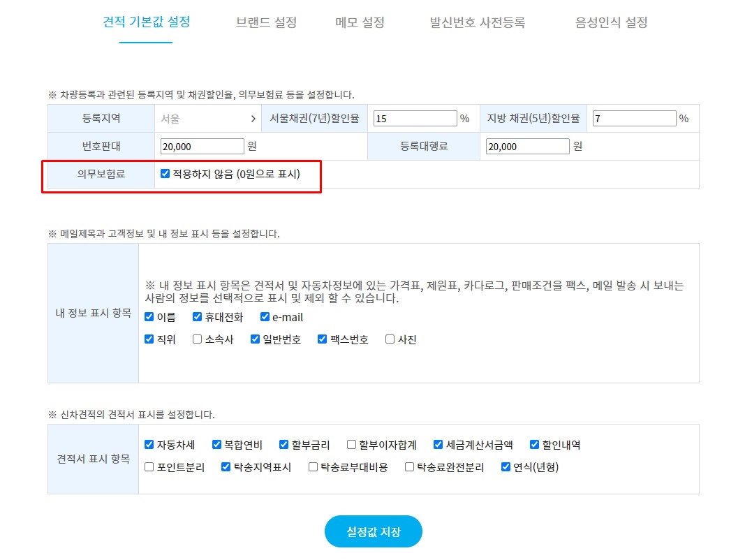This screenshot has height=560, width=752.
Task: Toggle the 탁송지역표시 checkbox
Action: click(226, 467)
